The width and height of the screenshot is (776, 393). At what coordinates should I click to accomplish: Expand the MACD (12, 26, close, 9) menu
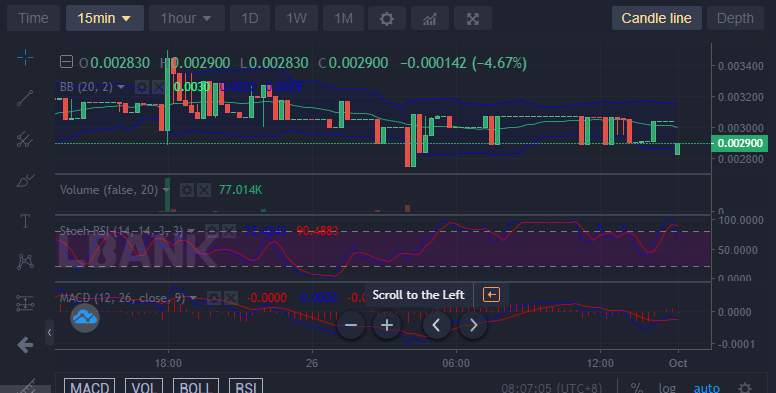pos(194,298)
